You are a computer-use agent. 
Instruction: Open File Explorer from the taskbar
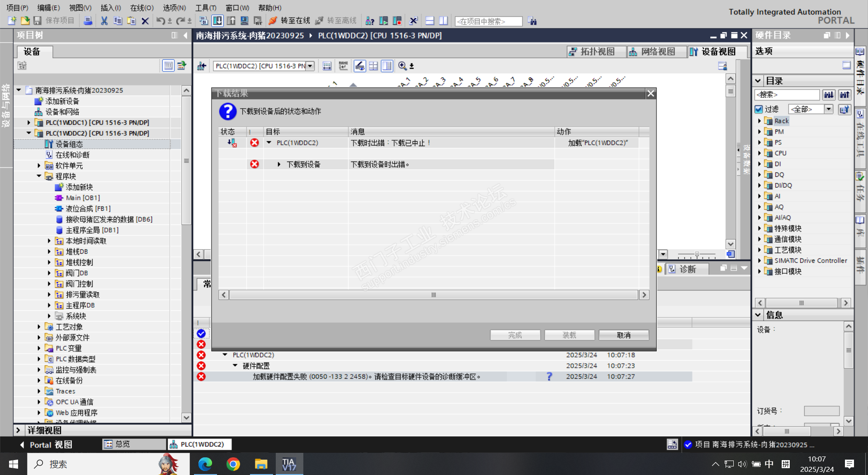click(x=261, y=464)
